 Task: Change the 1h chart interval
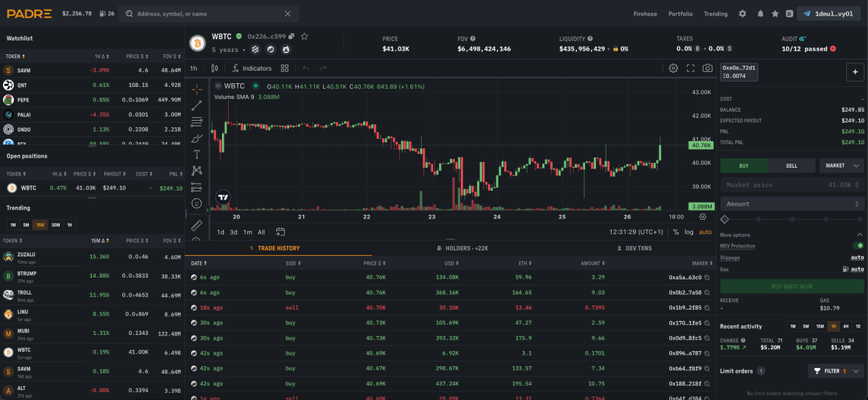click(194, 68)
